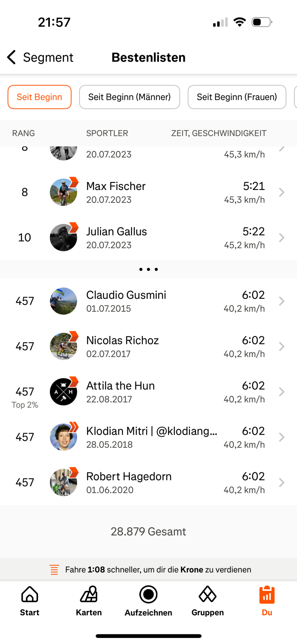The image size is (297, 644).
Task: Tap the back arrow to Segment
Action: point(12,57)
